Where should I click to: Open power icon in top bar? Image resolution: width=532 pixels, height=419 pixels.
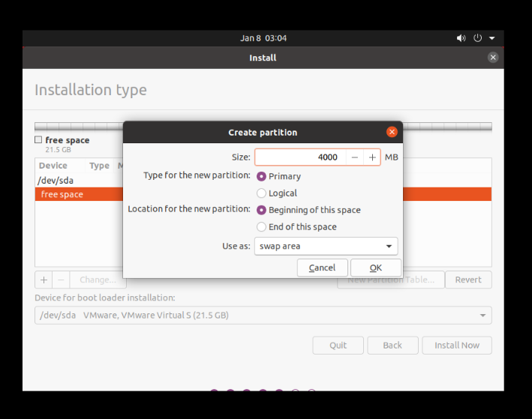tap(477, 38)
